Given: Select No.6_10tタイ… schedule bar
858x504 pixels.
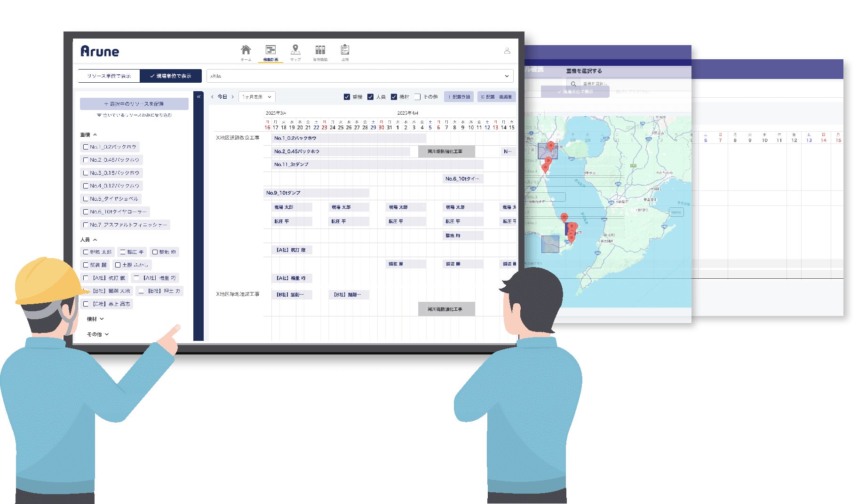Looking at the screenshot, I should coord(463,179).
